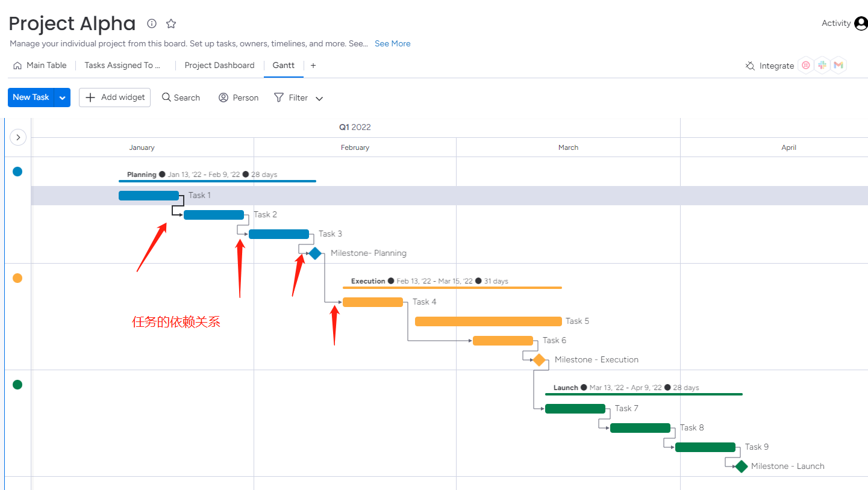Filter the board by Person

point(239,98)
